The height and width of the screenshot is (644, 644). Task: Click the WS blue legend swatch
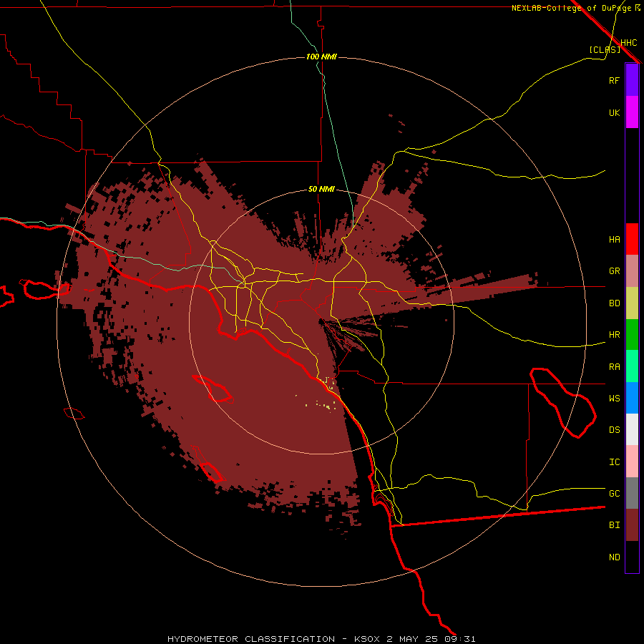tap(632, 398)
